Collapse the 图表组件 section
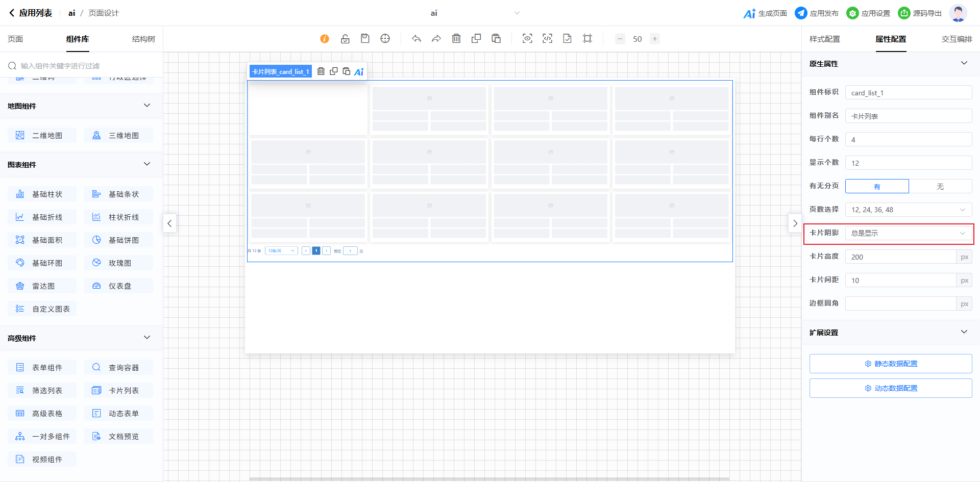The height and width of the screenshot is (482, 980). 147,164
